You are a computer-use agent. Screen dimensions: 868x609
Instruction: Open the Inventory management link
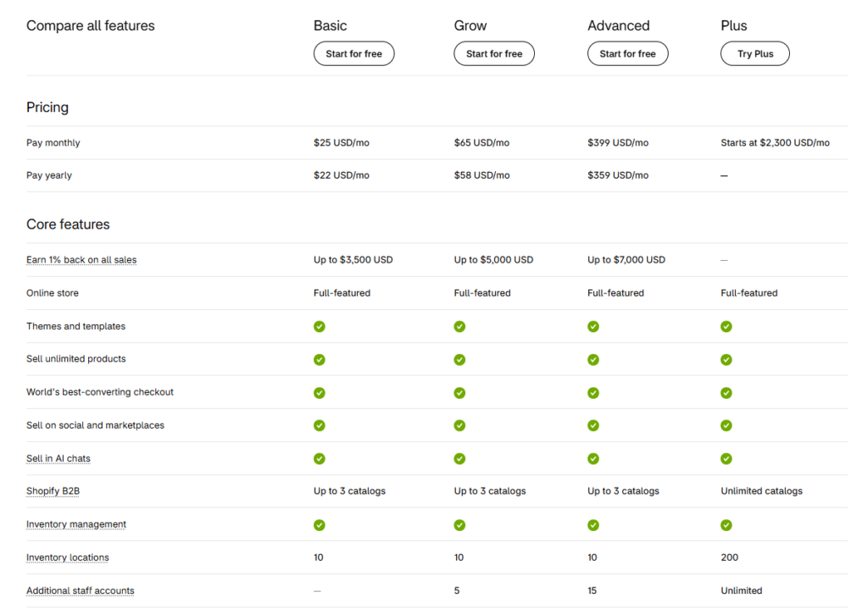pos(75,524)
